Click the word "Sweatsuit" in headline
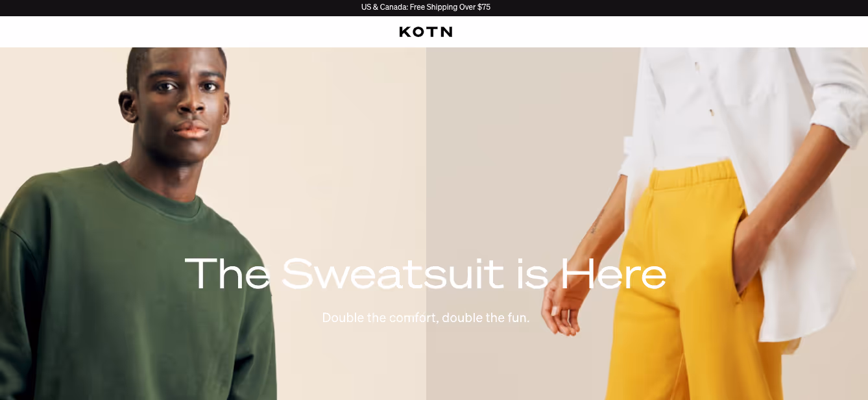 pos(392,273)
